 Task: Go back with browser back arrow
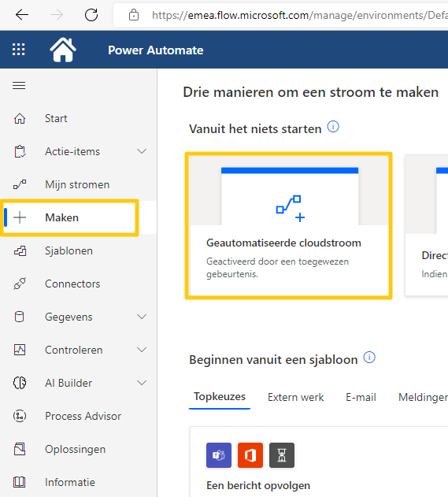click(x=22, y=15)
